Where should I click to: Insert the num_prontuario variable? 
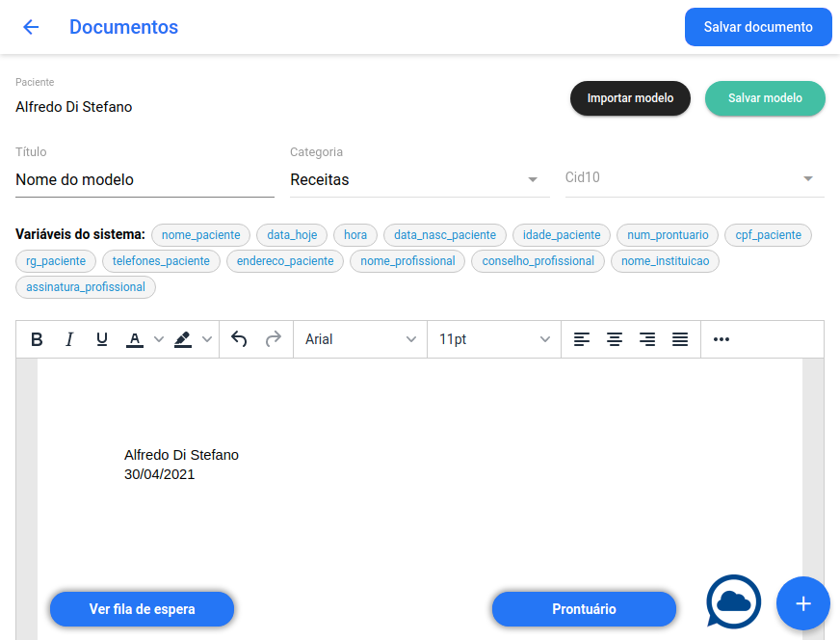(x=668, y=235)
